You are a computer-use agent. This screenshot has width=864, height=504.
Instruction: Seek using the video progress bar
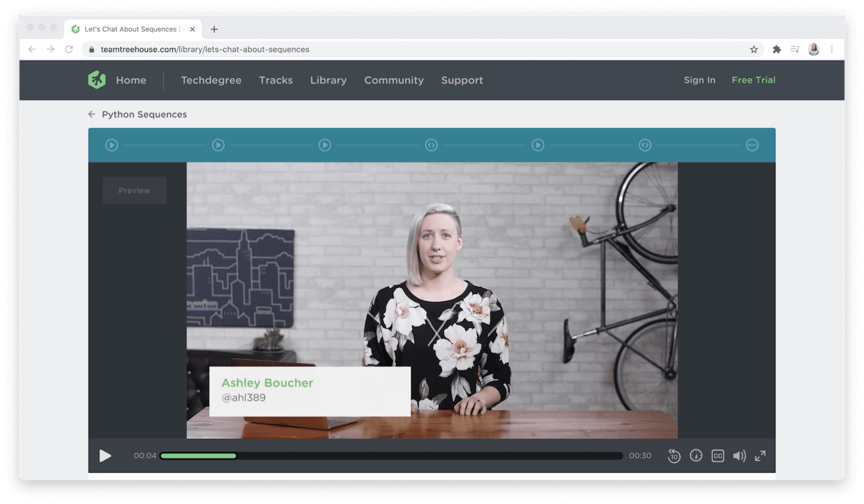[390, 456]
